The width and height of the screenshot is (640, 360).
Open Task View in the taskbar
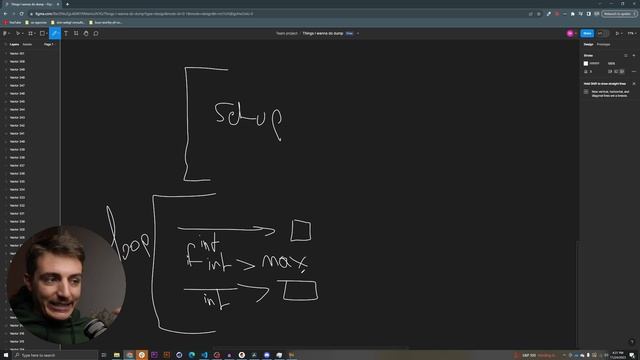pyautogui.click(x=104, y=355)
